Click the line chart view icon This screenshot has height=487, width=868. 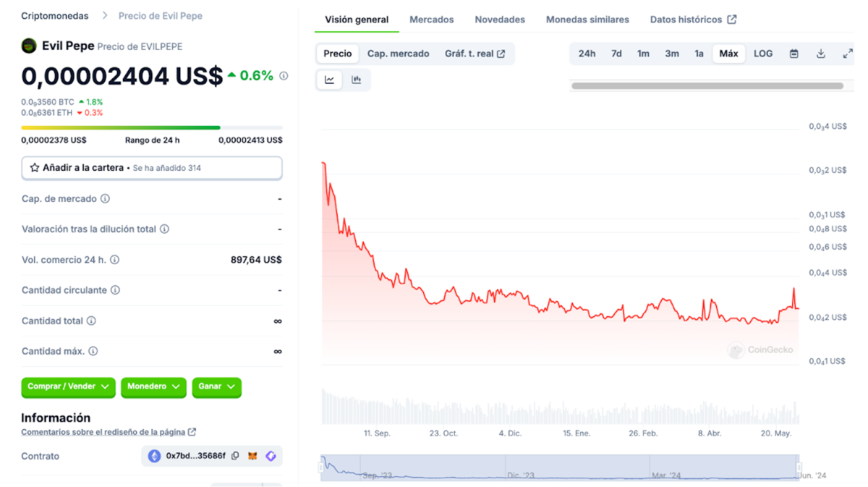tap(330, 80)
